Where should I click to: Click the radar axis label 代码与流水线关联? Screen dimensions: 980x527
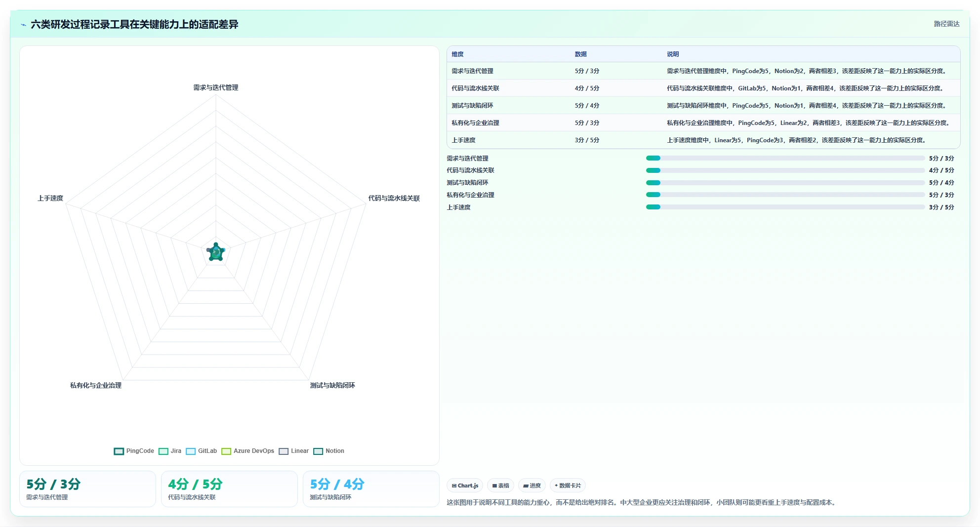click(394, 198)
